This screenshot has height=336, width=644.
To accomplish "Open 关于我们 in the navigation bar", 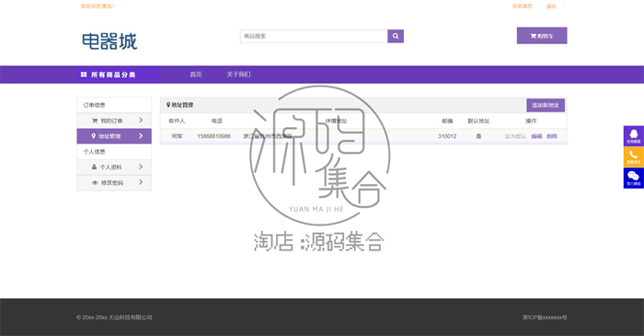I will (238, 75).
